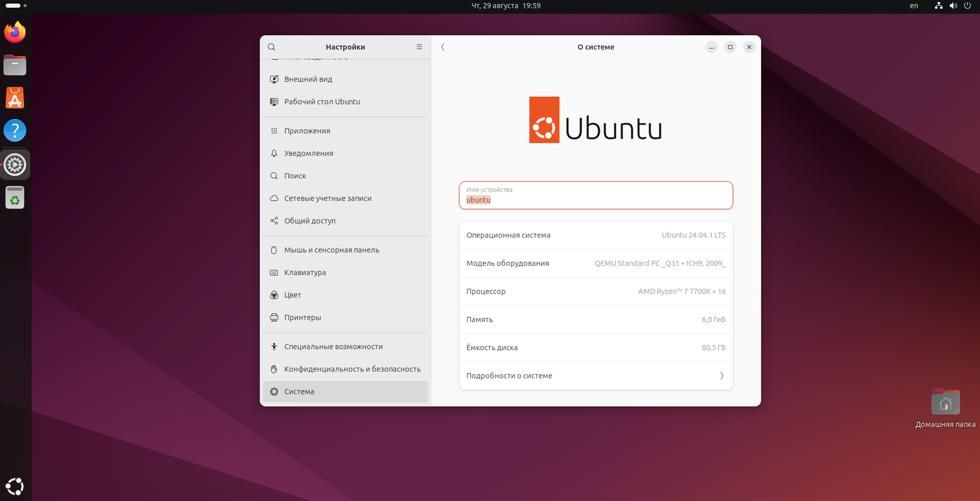This screenshot has width=980, height=501.
Task: Click the Имя устройства input field
Action: 596,195
